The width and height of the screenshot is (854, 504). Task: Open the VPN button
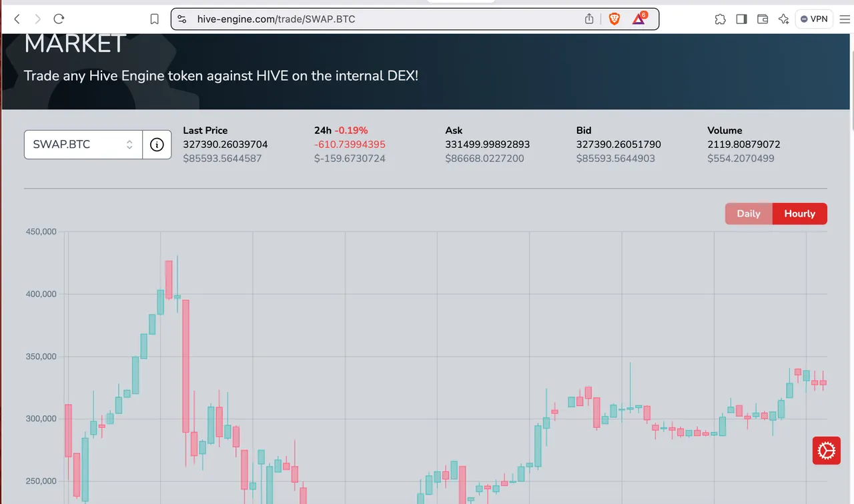click(x=814, y=19)
